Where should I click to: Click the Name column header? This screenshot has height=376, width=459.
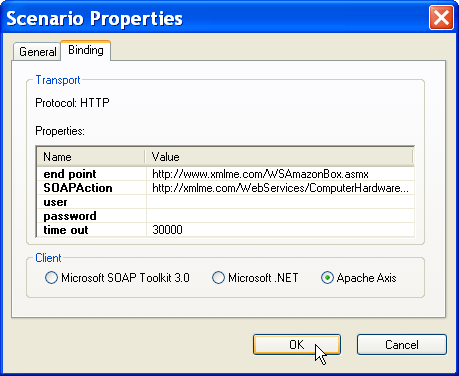(91, 157)
